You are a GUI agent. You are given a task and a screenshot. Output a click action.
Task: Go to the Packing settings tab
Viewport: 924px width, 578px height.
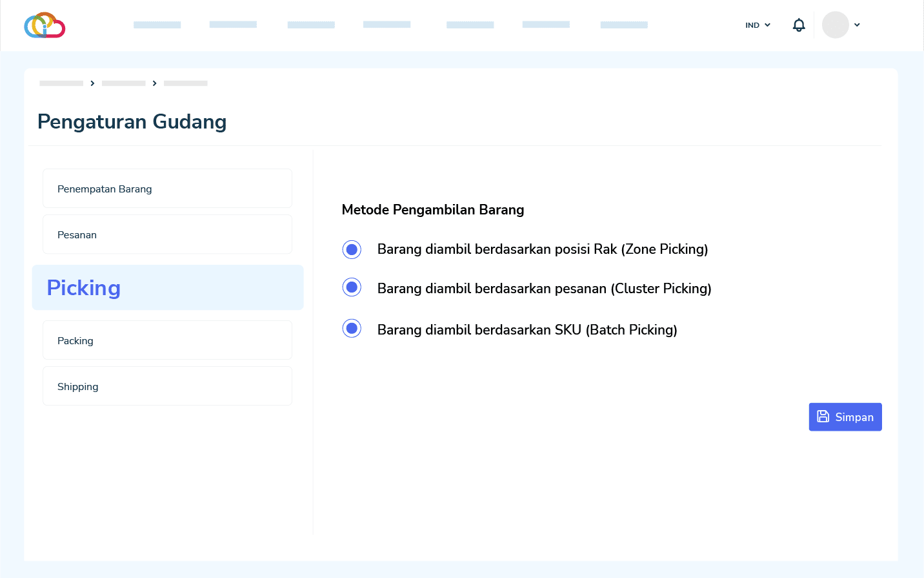coord(167,340)
